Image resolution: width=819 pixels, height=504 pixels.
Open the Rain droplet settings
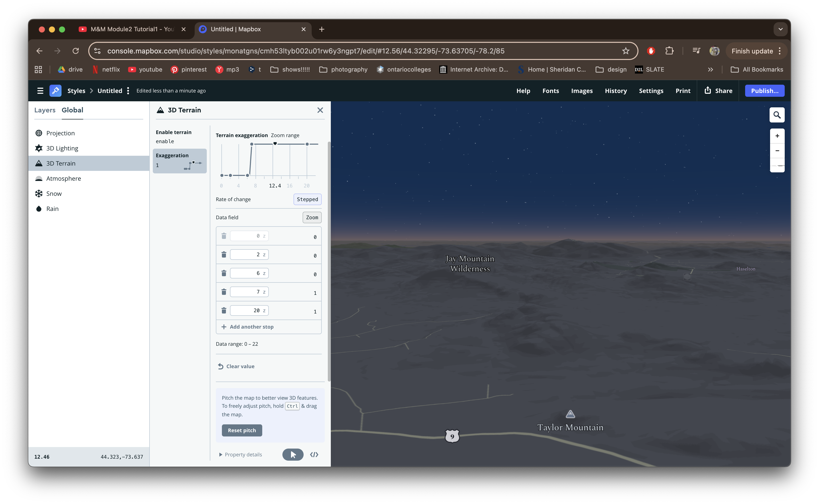(x=39, y=208)
